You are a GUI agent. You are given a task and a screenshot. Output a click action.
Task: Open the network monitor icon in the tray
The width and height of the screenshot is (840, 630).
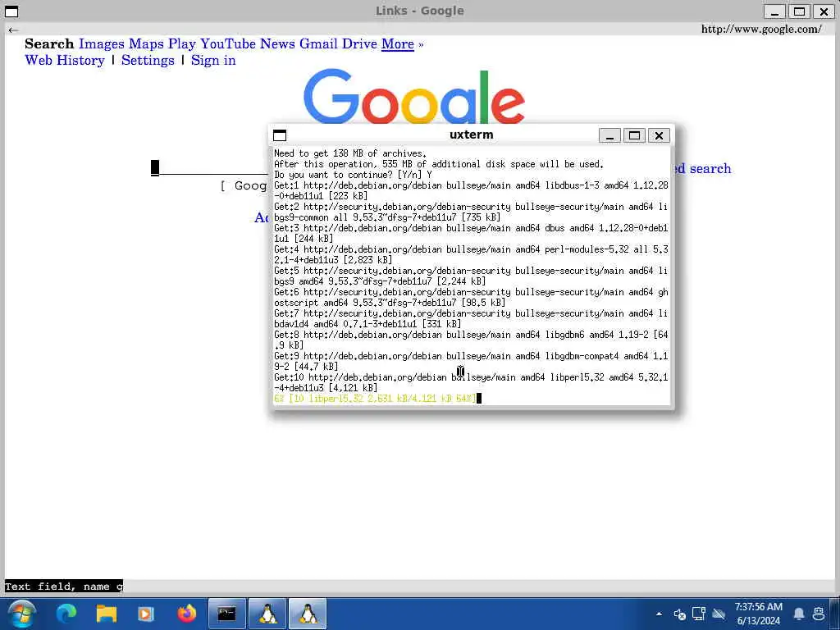click(699, 614)
